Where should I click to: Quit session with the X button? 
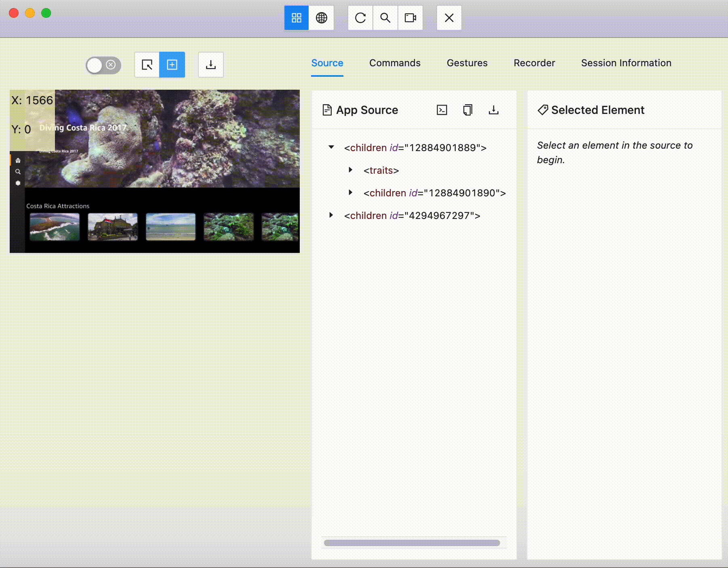pos(449,18)
